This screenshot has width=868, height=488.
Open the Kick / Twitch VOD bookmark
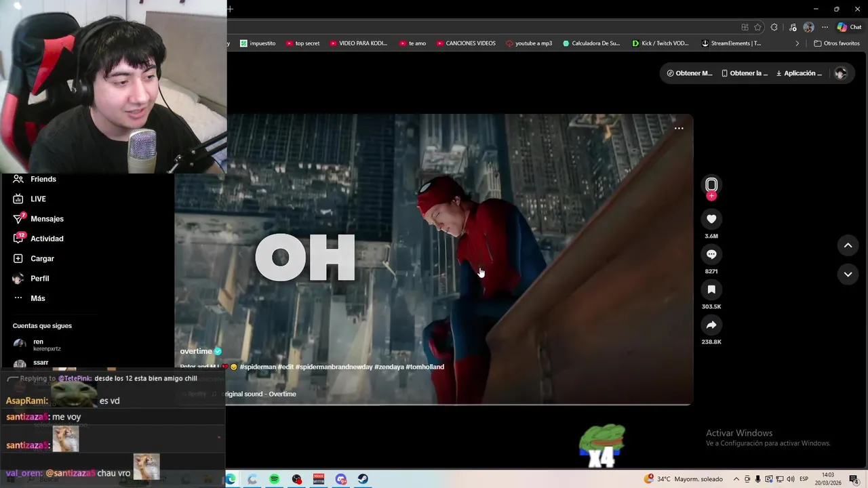[660, 43]
